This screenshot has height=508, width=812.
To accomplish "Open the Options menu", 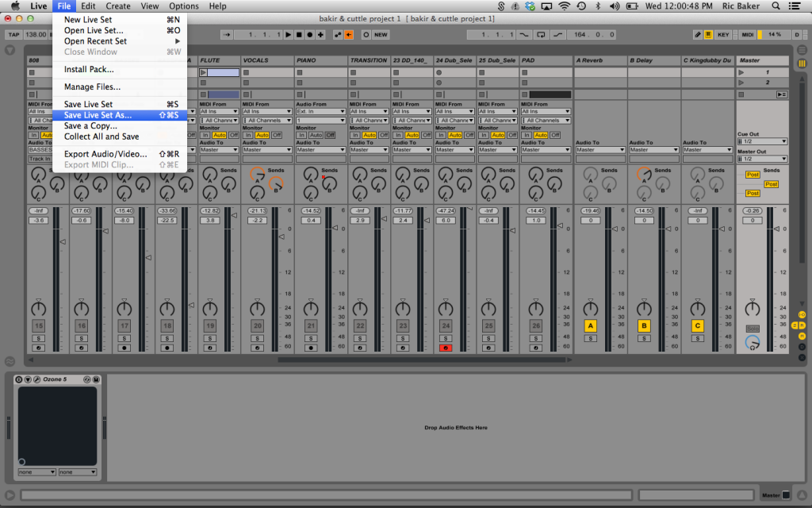I will point(184,6).
